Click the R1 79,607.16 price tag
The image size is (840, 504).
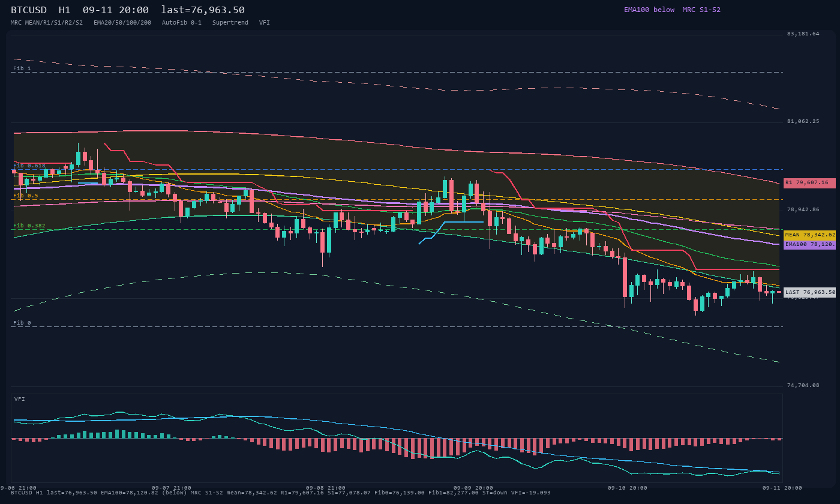[x=809, y=182]
